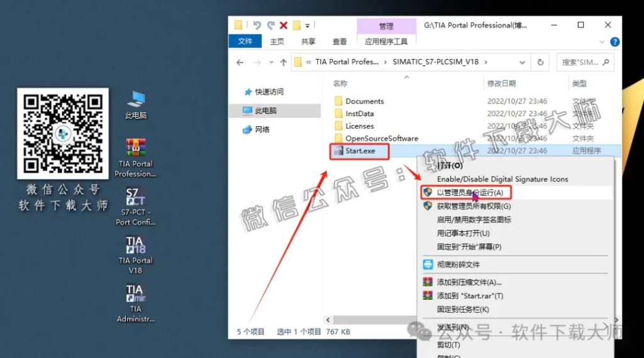Go forward with the right arrow button
Screen dimensions: 644x358
257,62
